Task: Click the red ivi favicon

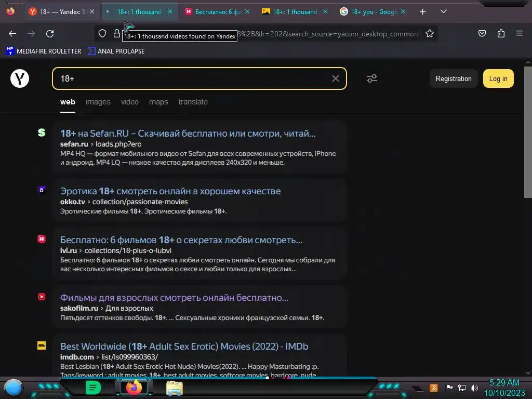Action: click(x=42, y=239)
